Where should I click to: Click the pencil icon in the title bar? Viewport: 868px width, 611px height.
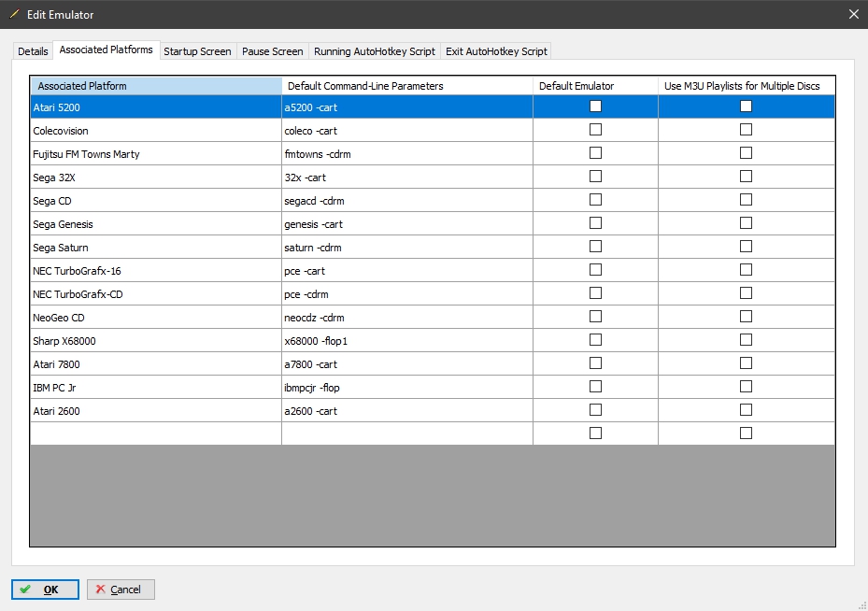pos(14,14)
